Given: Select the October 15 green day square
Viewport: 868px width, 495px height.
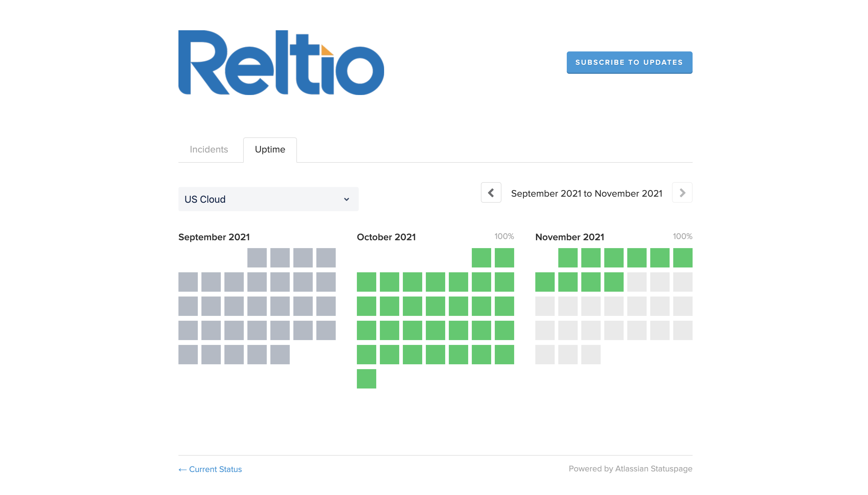Looking at the screenshot, I should click(481, 306).
